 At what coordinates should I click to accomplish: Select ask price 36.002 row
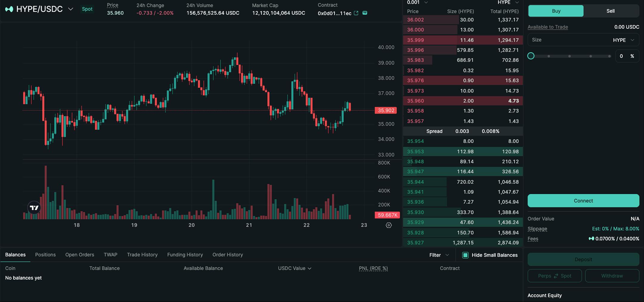(x=463, y=20)
